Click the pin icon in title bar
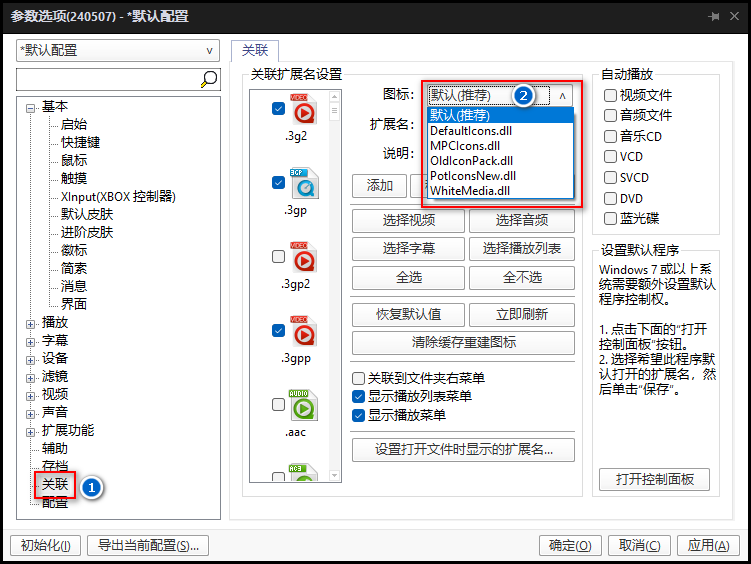 [714, 17]
